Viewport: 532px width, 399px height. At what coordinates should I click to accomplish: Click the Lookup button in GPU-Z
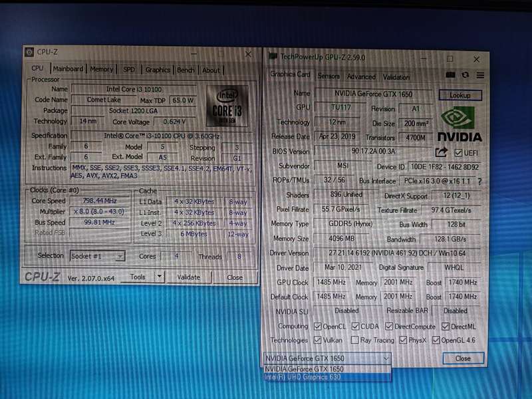click(460, 95)
